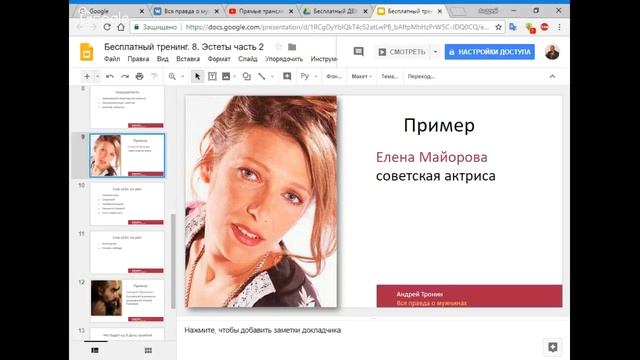Click the Переход transition button

[x=421, y=76]
